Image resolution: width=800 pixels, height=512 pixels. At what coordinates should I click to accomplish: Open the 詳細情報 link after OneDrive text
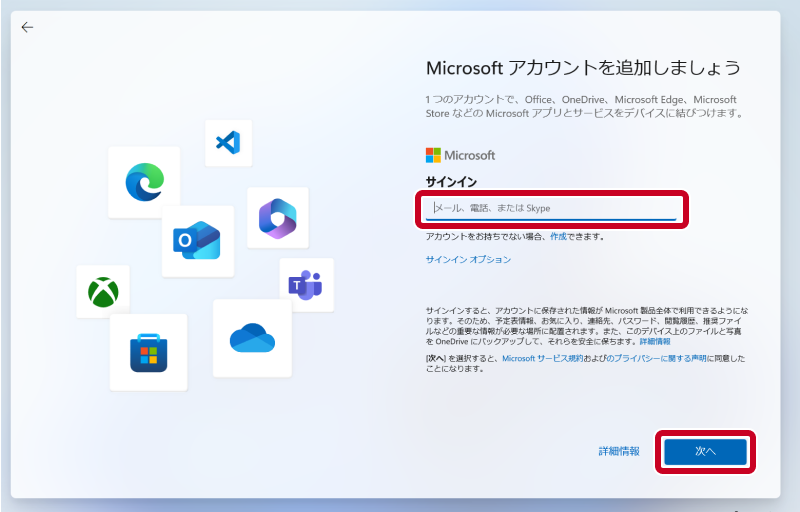[x=655, y=342]
